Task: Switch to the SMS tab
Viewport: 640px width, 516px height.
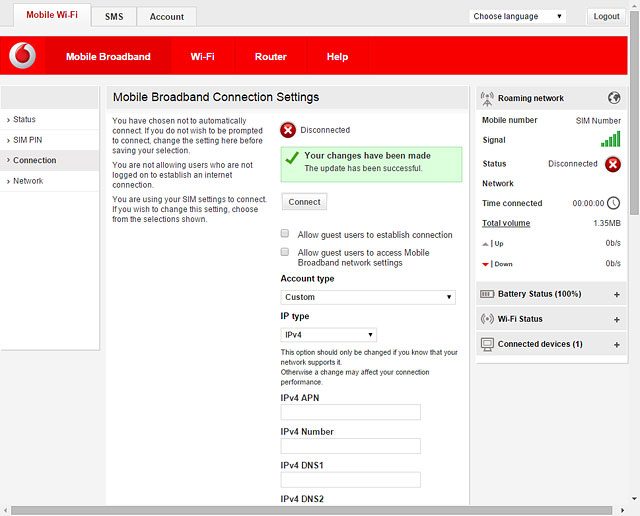Action: click(x=114, y=17)
